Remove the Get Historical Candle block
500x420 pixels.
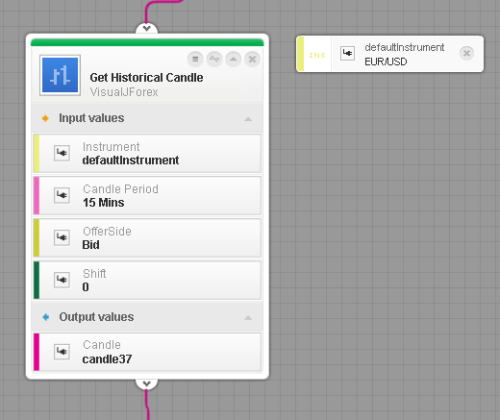tap(252, 59)
